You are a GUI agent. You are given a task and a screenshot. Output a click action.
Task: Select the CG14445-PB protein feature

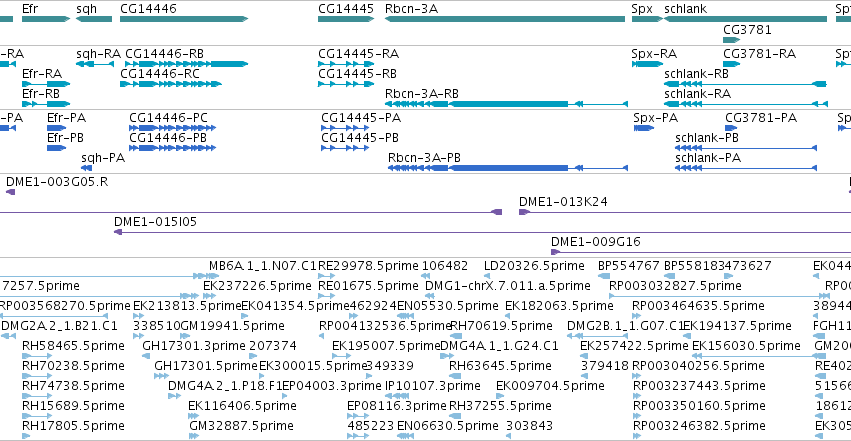coord(345,148)
